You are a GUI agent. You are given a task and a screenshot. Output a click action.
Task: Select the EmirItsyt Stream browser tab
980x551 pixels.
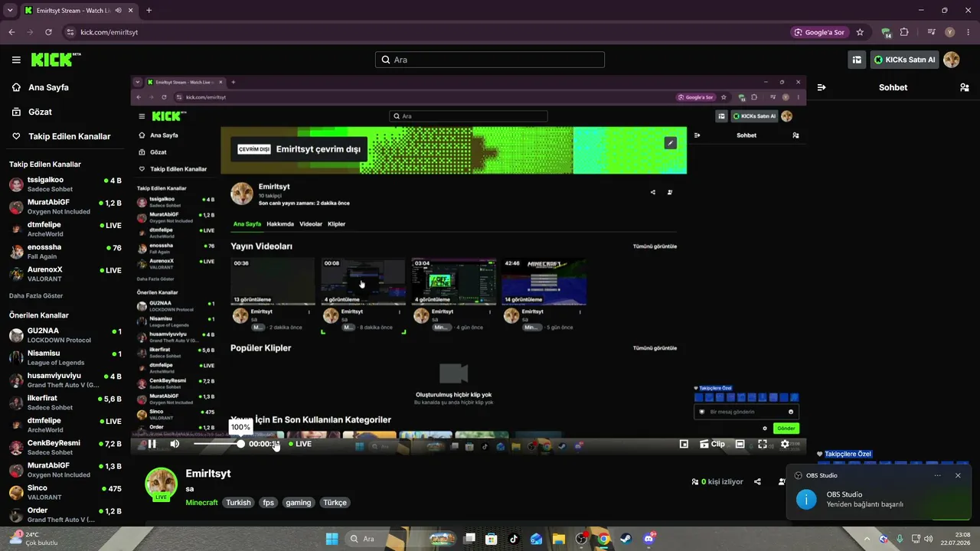[79, 11]
